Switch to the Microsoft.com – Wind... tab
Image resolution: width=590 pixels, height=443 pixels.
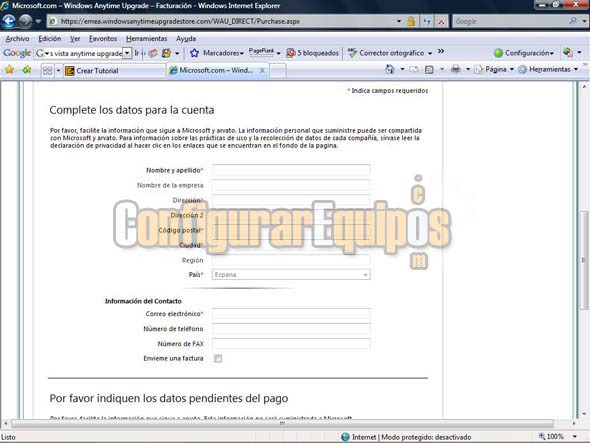(217, 70)
